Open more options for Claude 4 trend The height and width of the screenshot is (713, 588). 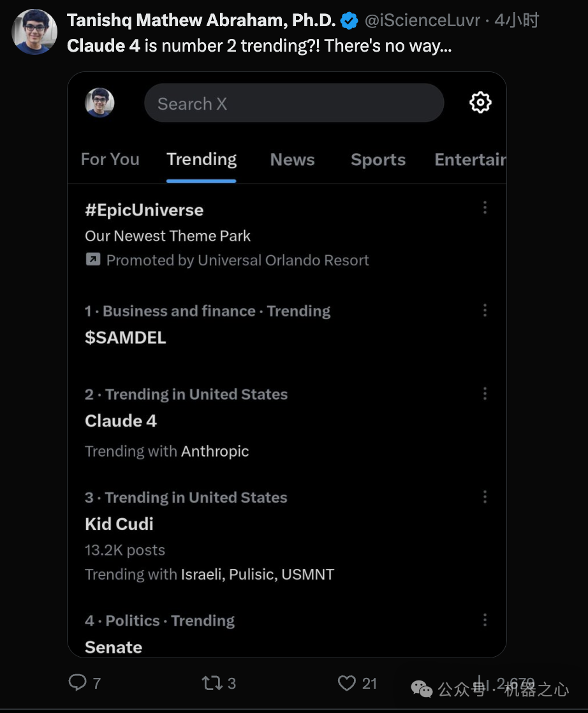click(x=485, y=393)
